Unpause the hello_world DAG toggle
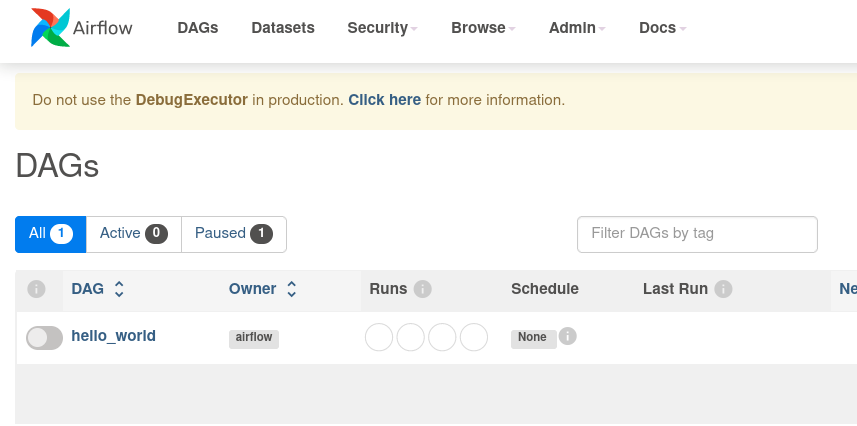Screen dimensions: 857x426 [44, 338]
